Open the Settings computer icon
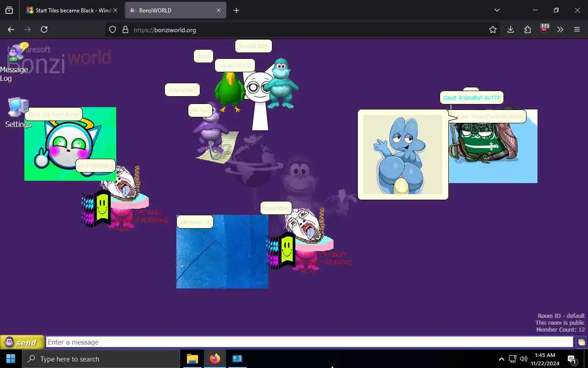 click(x=18, y=107)
